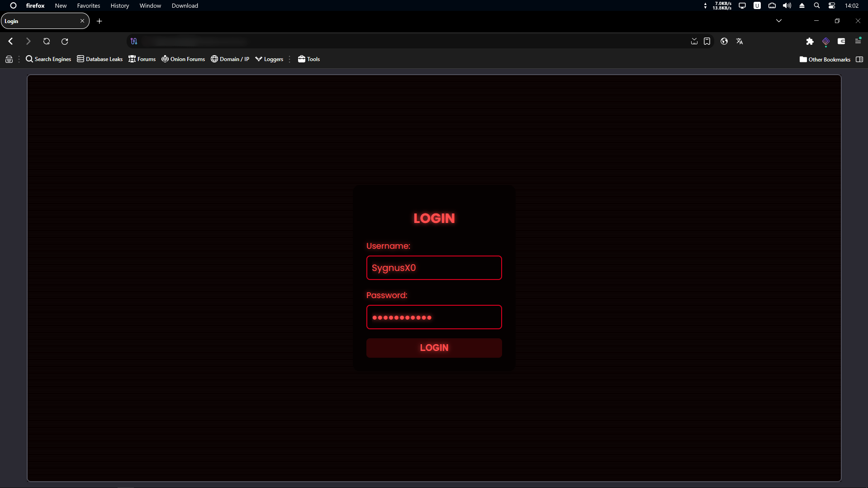Open the History menu

point(120,5)
